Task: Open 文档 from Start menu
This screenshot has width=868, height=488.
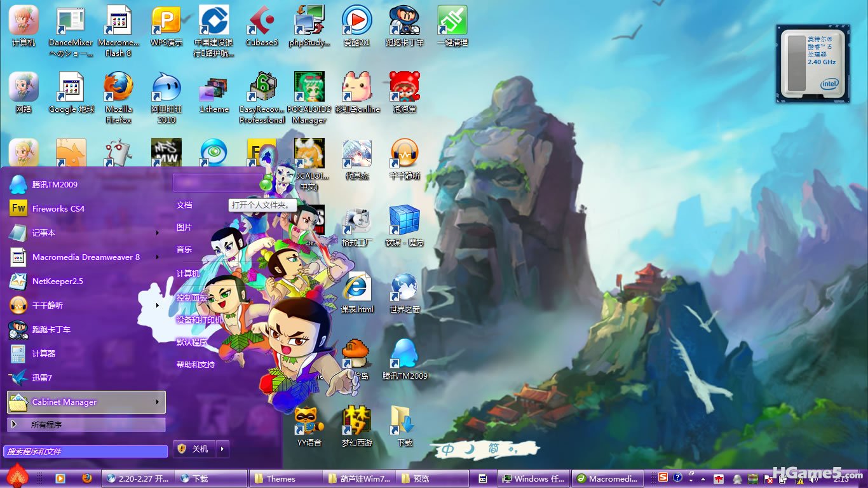Action: pyautogui.click(x=184, y=205)
